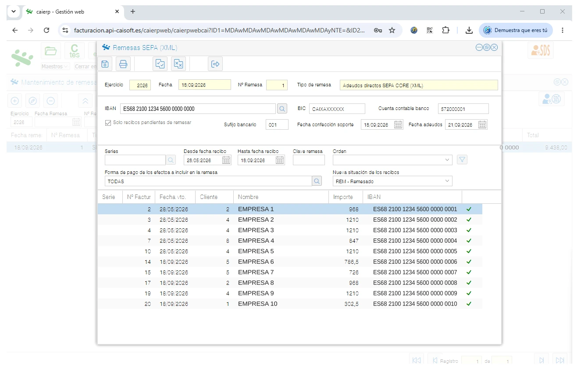
Task: Click Demuestra que eres tú profile button
Action: 516,30
